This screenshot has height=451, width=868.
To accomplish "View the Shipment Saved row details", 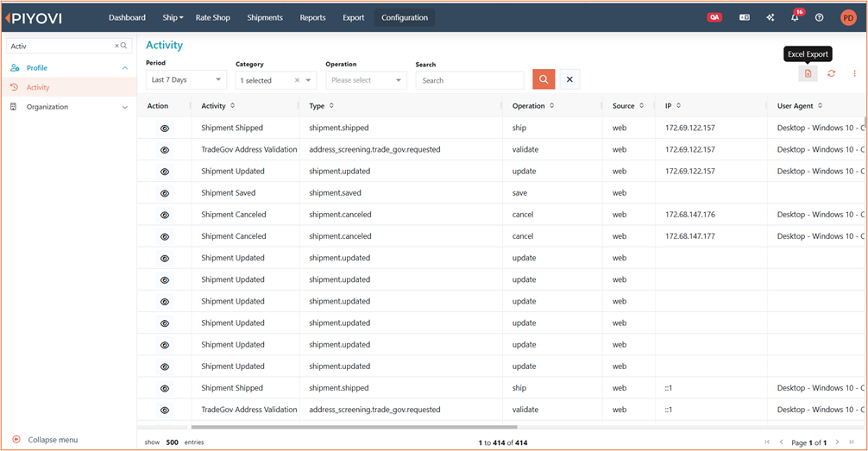I will coord(165,194).
